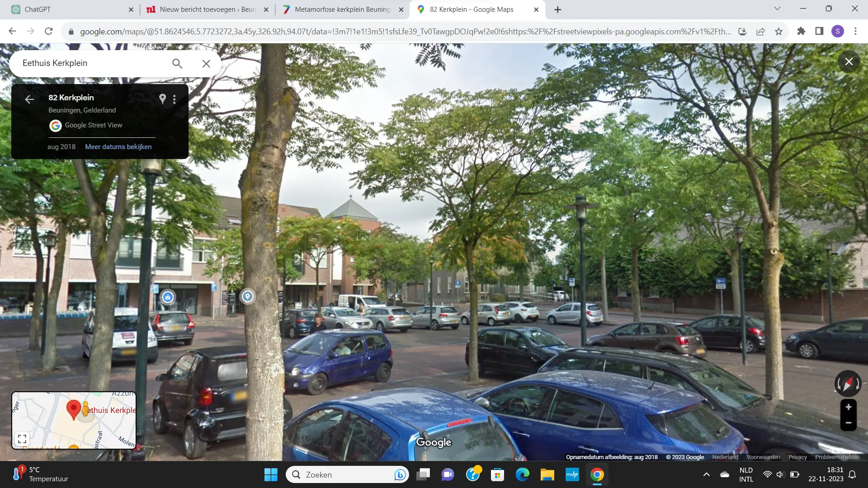
Task: Click the gray location pin marker on the tree
Action: (247, 296)
